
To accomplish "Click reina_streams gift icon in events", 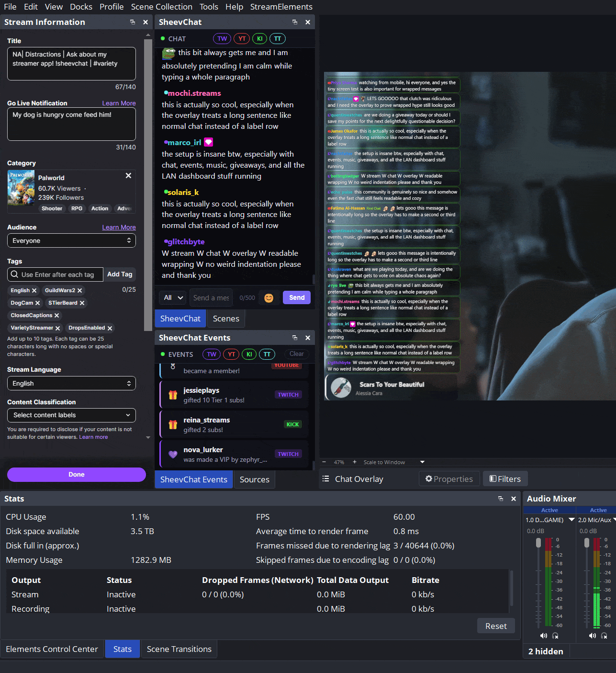I will 173,425.
